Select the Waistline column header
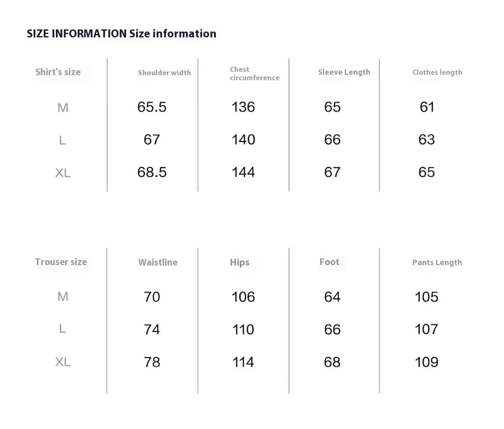 click(158, 263)
